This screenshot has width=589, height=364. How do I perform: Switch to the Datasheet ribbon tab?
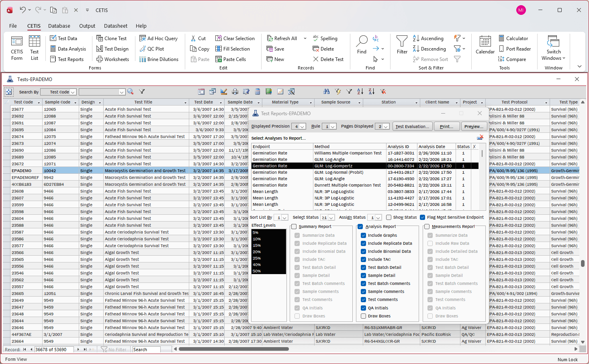pos(116,26)
